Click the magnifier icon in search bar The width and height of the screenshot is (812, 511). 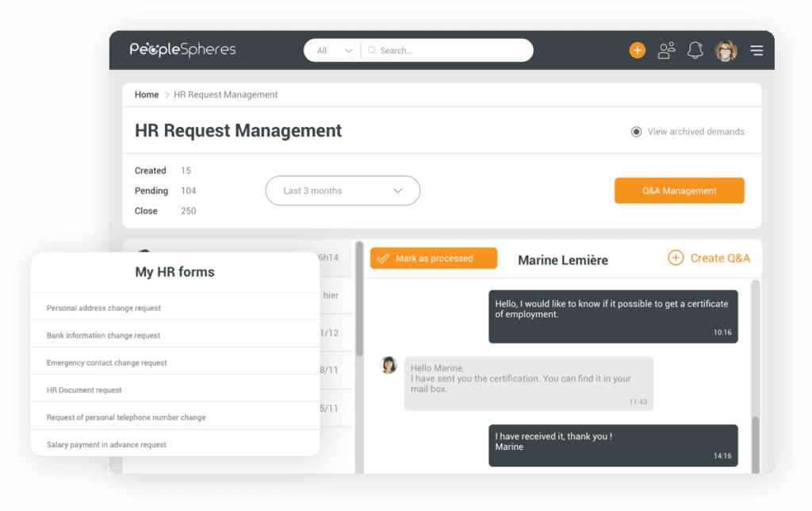[372, 50]
